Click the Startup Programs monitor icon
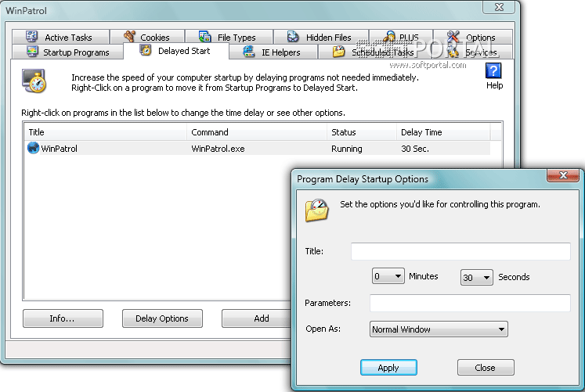 pos(32,52)
